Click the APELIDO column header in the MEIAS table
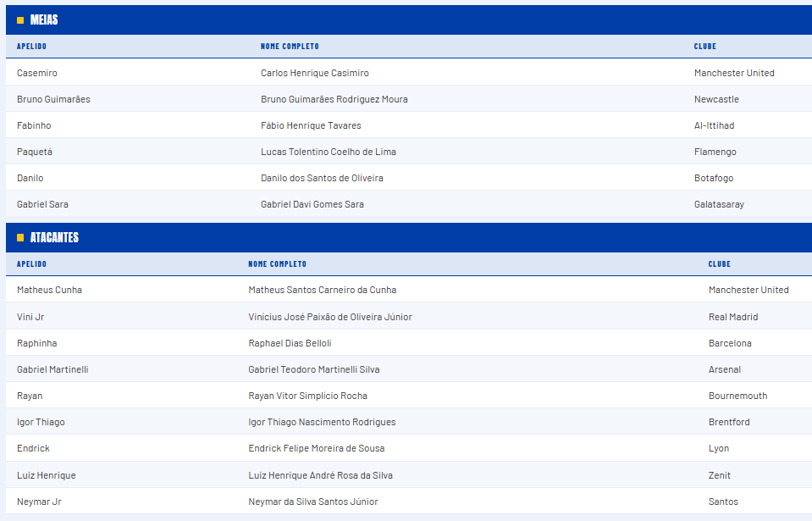The image size is (812, 521). click(31, 47)
